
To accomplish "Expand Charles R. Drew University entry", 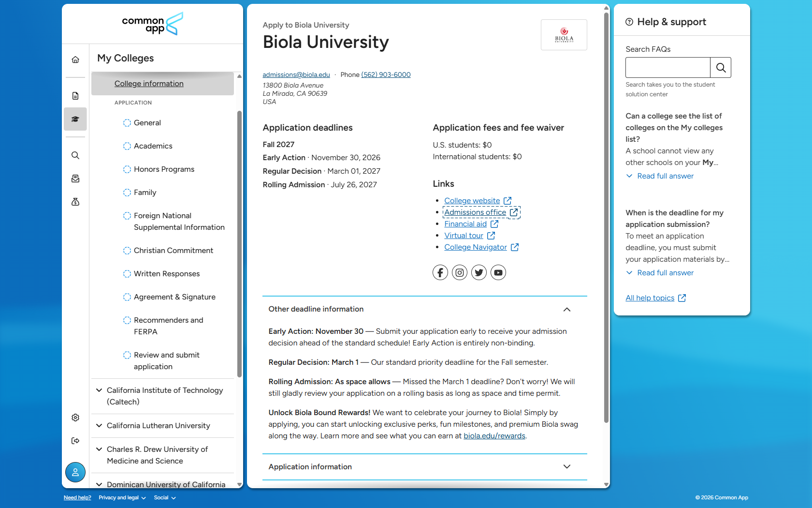I will pos(162,455).
